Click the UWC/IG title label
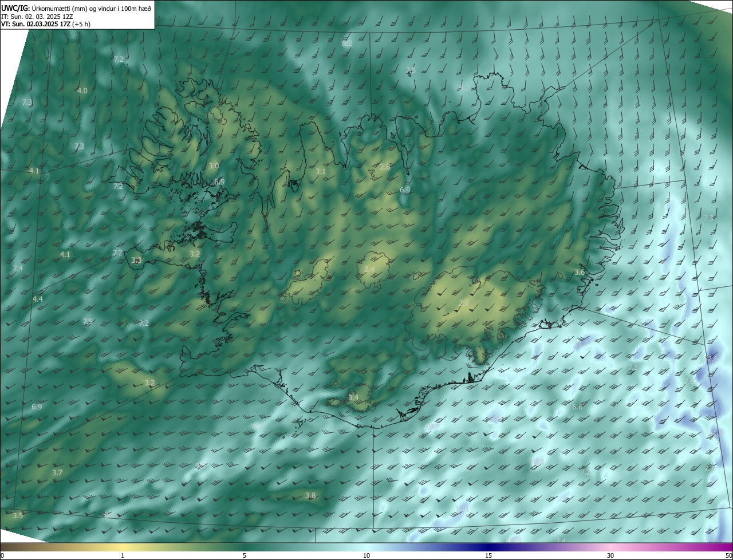Image resolution: width=733 pixels, height=560 pixels. click(x=15, y=8)
